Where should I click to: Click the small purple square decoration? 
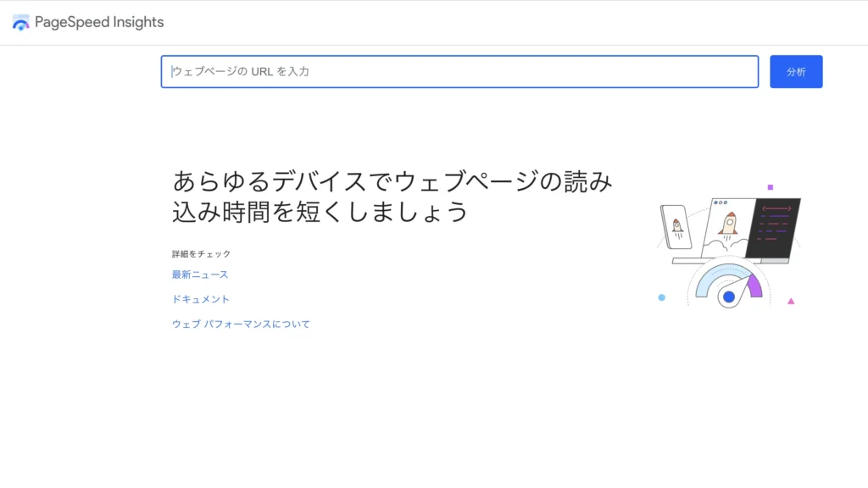(x=771, y=187)
